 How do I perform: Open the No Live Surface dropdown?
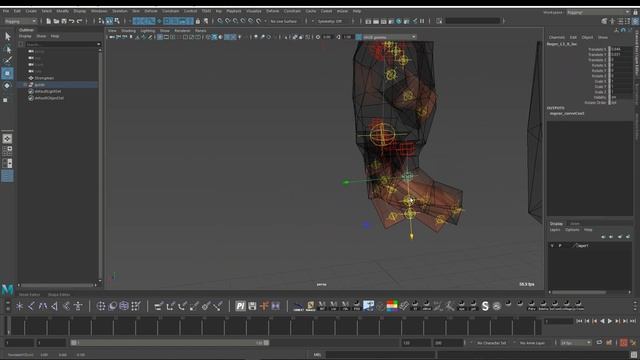tap(284, 21)
